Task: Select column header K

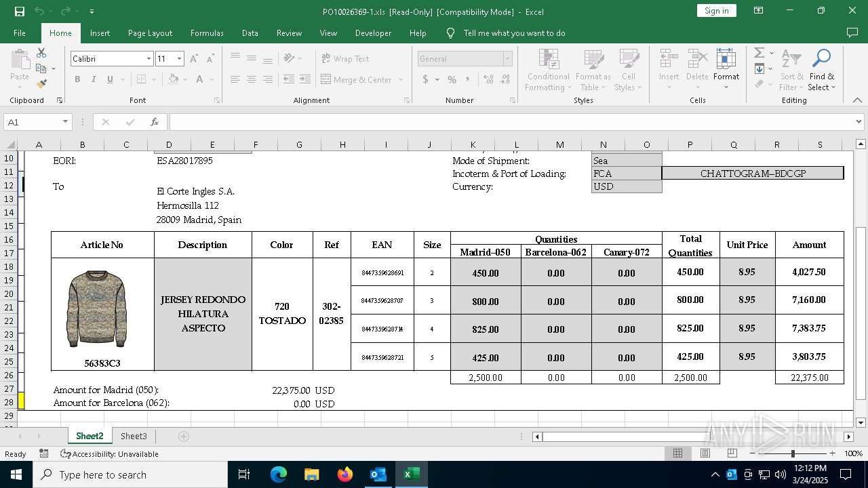Action: pos(473,144)
